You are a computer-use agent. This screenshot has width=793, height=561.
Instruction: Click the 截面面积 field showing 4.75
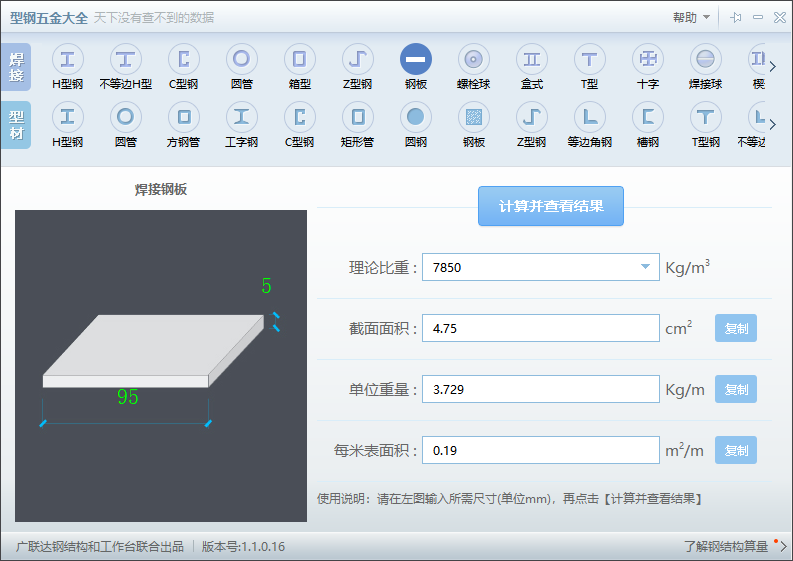(x=541, y=328)
